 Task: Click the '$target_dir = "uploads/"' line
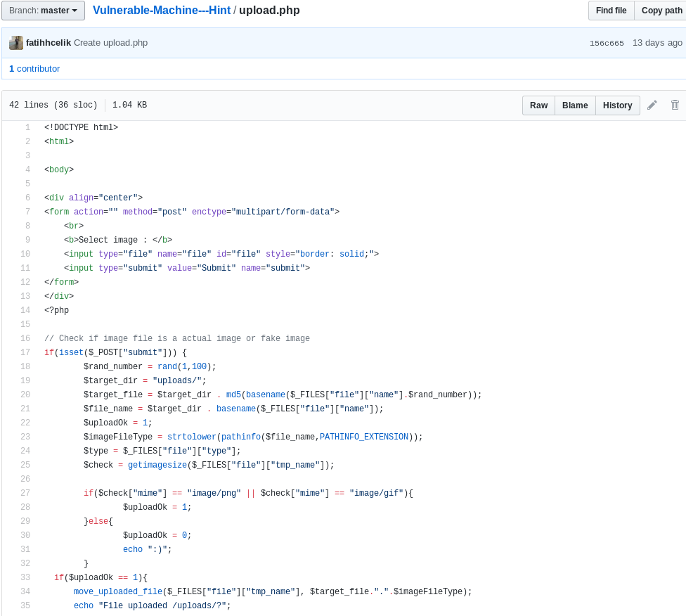point(145,380)
